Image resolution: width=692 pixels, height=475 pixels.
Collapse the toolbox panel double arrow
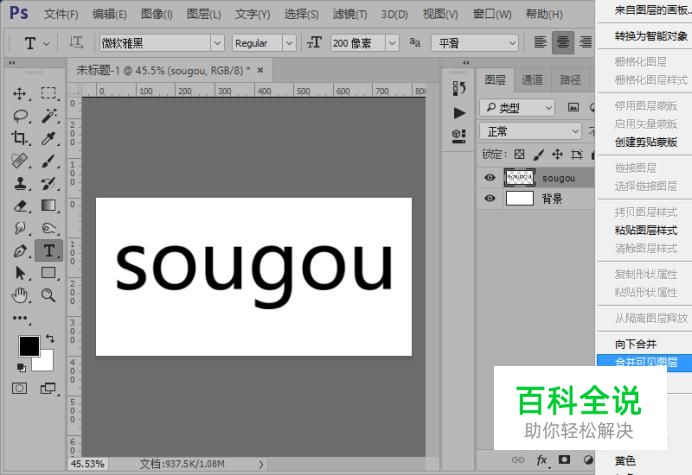click(x=12, y=63)
